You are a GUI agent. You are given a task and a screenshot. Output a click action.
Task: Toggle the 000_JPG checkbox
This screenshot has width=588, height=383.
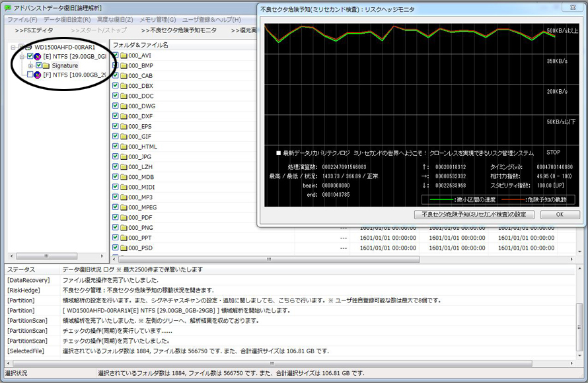[x=116, y=157]
